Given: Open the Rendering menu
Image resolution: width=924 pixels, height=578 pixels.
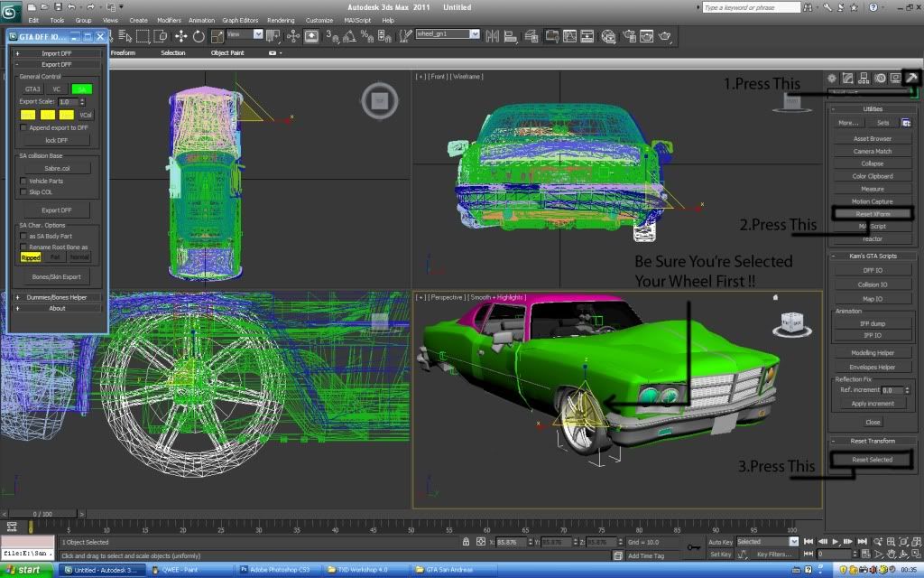Looking at the screenshot, I should (x=281, y=20).
